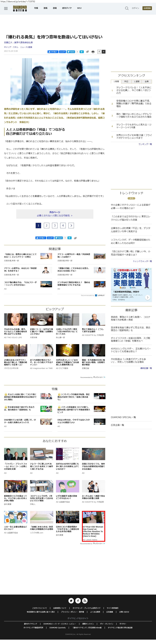Click the よくある質問 footer link
The image size is (156, 644).
tap(95, 612)
